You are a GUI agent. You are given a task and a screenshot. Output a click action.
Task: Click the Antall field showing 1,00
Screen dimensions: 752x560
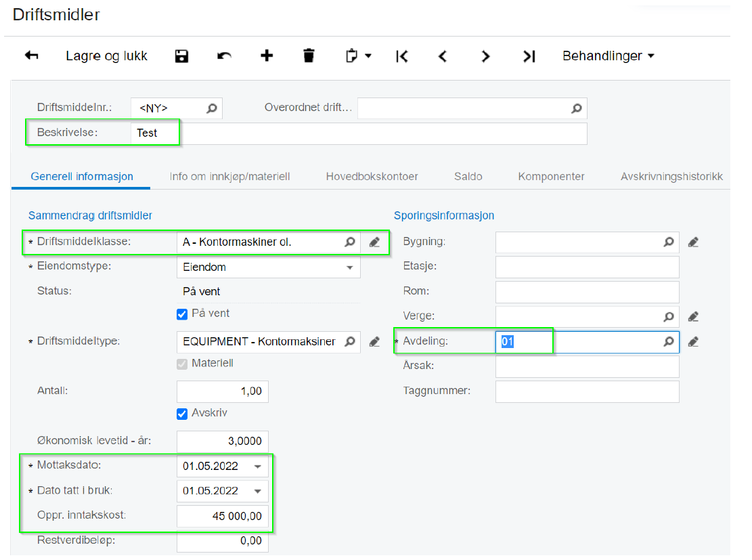point(223,391)
